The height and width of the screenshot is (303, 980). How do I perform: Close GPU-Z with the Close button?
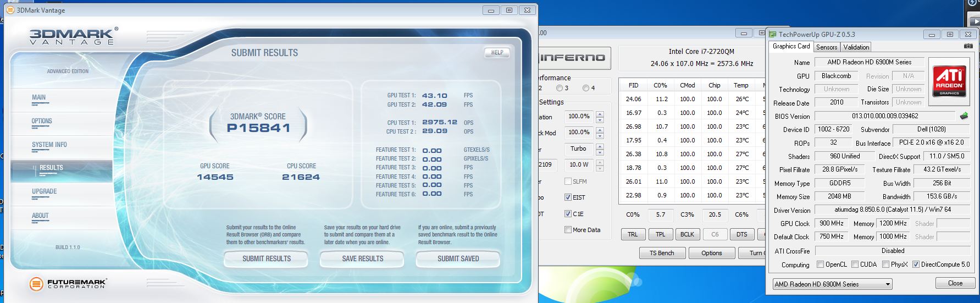(x=955, y=283)
